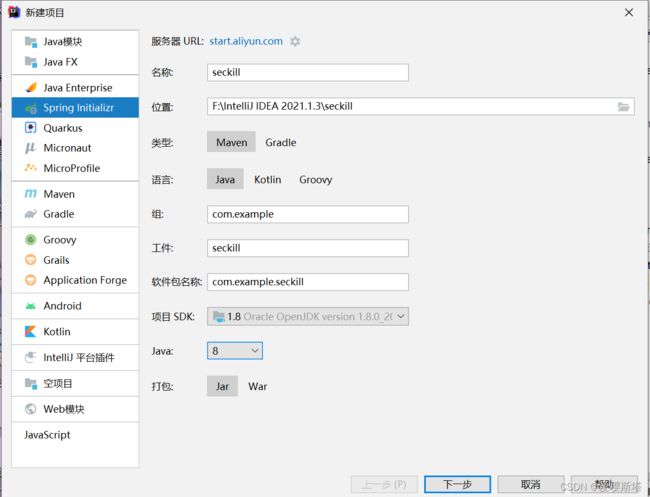Click the Java Enterprise flame icon
The image size is (650, 497).
coord(31,87)
